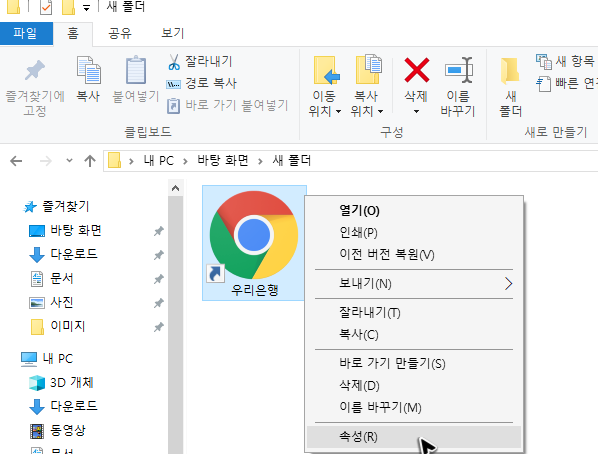
Task: Click New item (새 항목) in ribbon
Action: coord(565,61)
